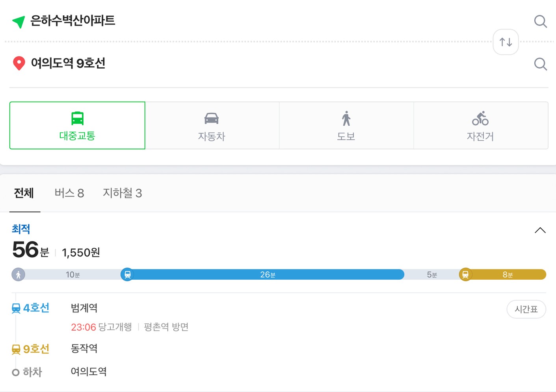Click the blue 26분 subway segment
The width and height of the screenshot is (556, 392).
click(268, 274)
